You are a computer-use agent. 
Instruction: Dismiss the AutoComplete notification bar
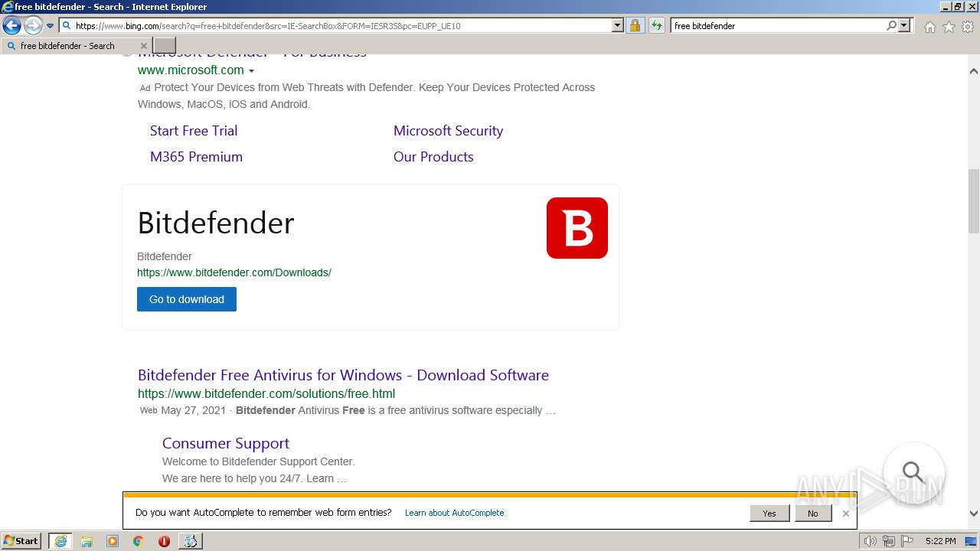tap(845, 514)
